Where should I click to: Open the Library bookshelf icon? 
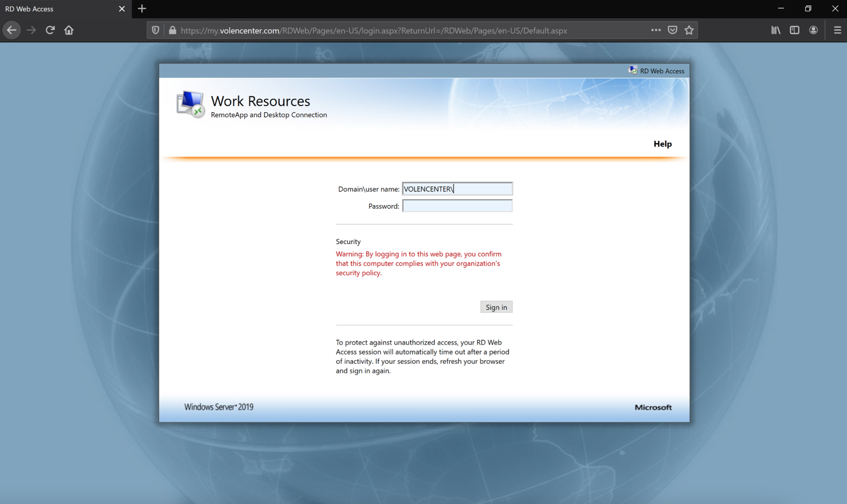point(776,30)
